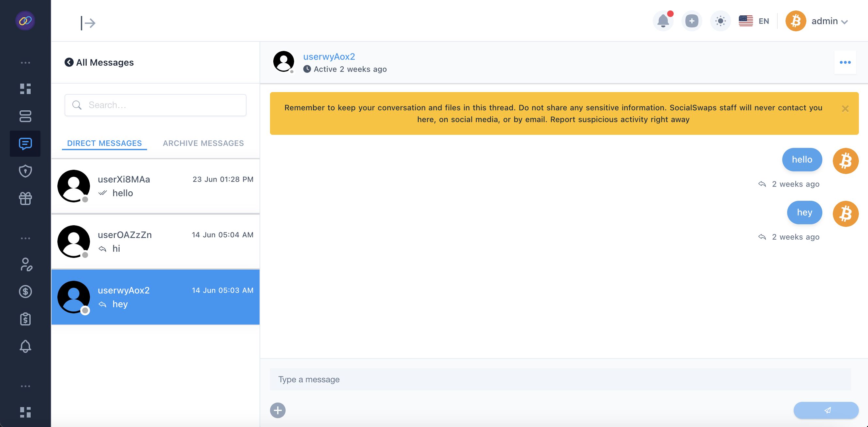Toggle light/dark theme sun icon

pos(720,21)
